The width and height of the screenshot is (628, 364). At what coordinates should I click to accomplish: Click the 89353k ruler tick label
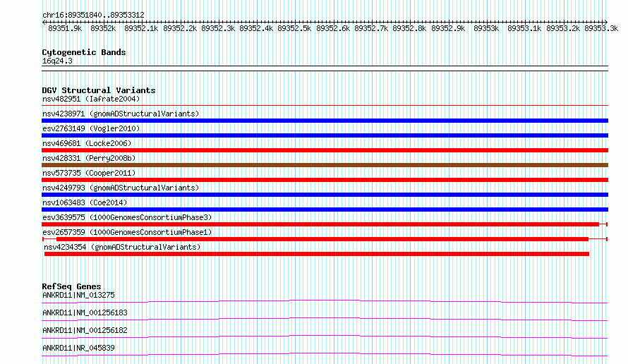(486, 28)
